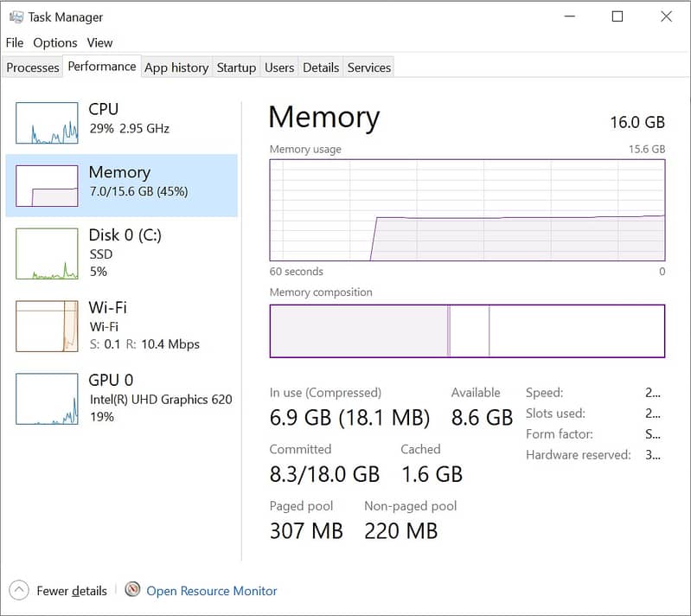This screenshot has width=691, height=616.
Task: Click the Open Resource Monitor link
Action: (212, 591)
